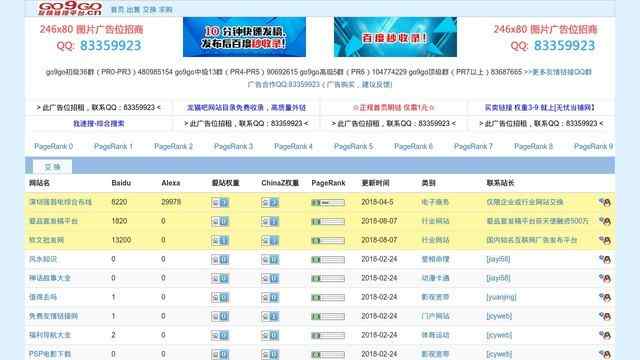640x360 pixels.
Task: Click [yuanjing] webmaster link
Action: point(501,297)
